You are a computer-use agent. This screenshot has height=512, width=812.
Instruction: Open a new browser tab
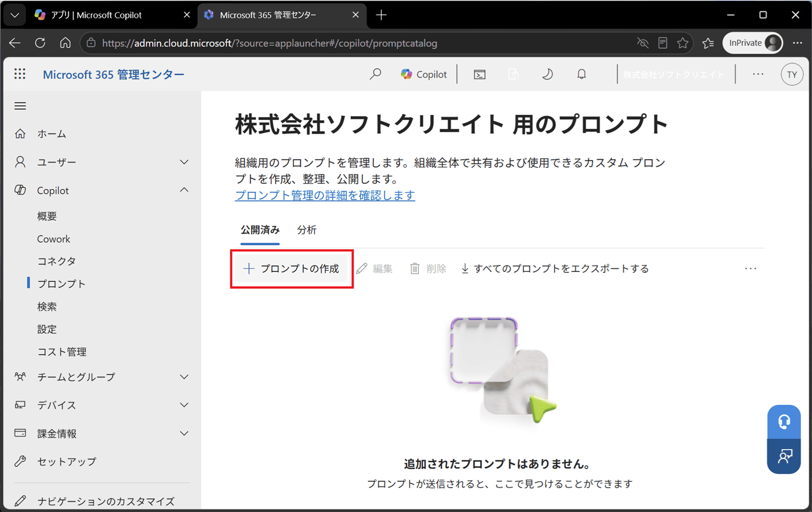(381, 15)
